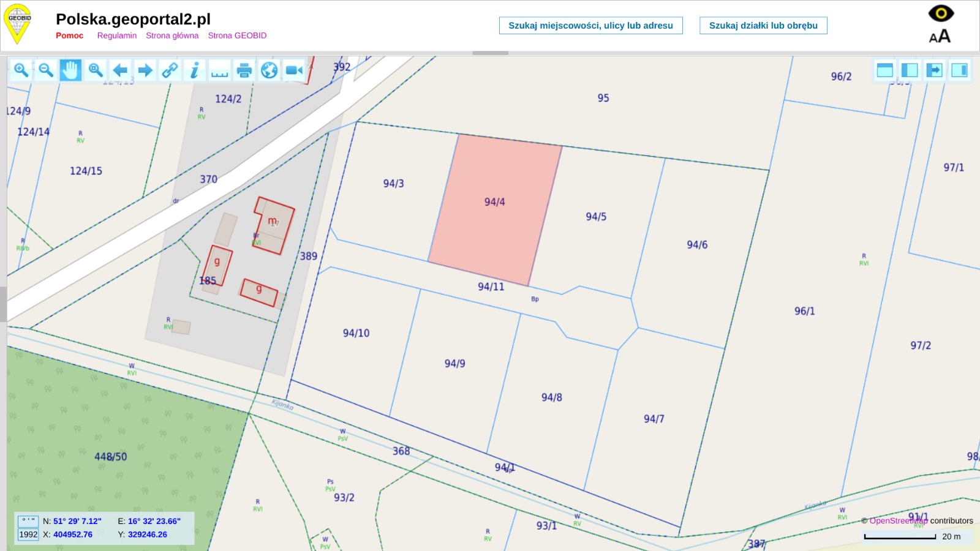Click the zoom in magnifier tool
The height and width of the screenshot is (551, 980).
21,70
